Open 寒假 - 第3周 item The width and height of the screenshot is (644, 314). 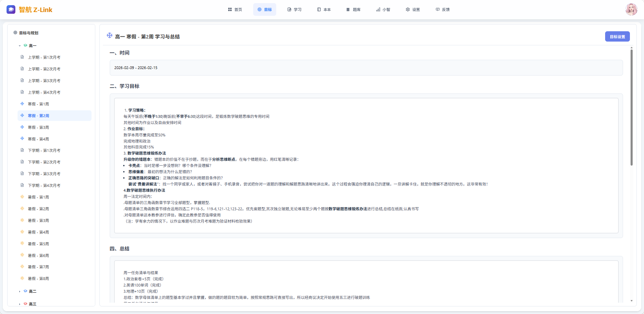54,127
